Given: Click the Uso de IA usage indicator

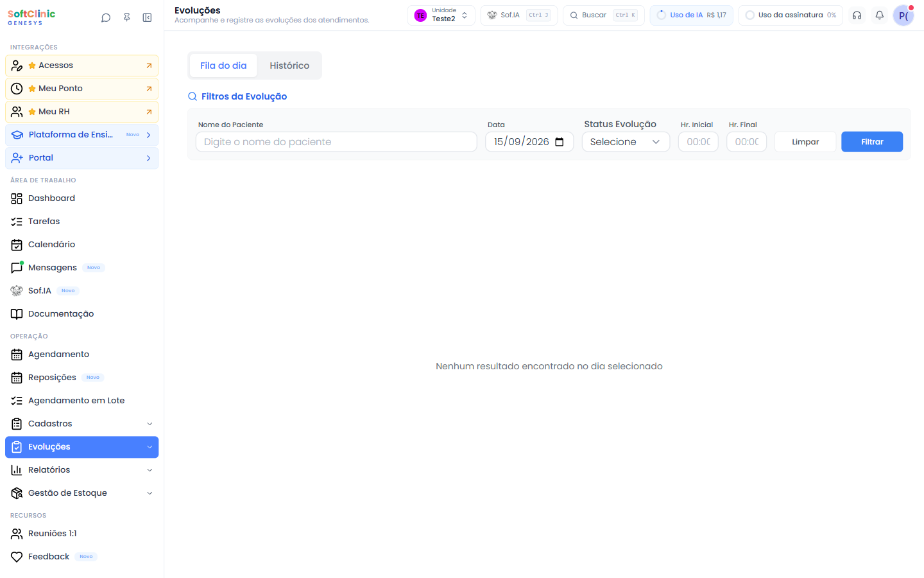Looking at the screenshot, I should pyautogui.click(x=692, y=15).
